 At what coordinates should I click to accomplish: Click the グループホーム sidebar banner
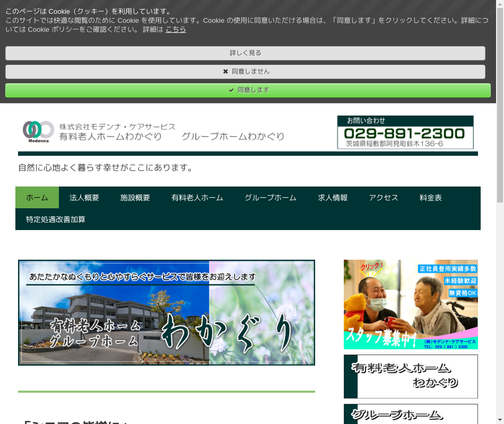[411, 414]
